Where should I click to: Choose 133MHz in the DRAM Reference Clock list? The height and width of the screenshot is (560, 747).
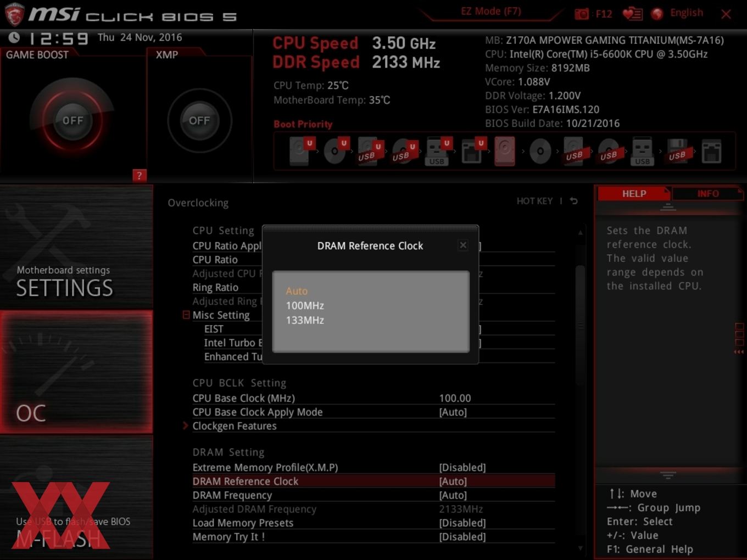pyautogui.click(x=305, y=320)
